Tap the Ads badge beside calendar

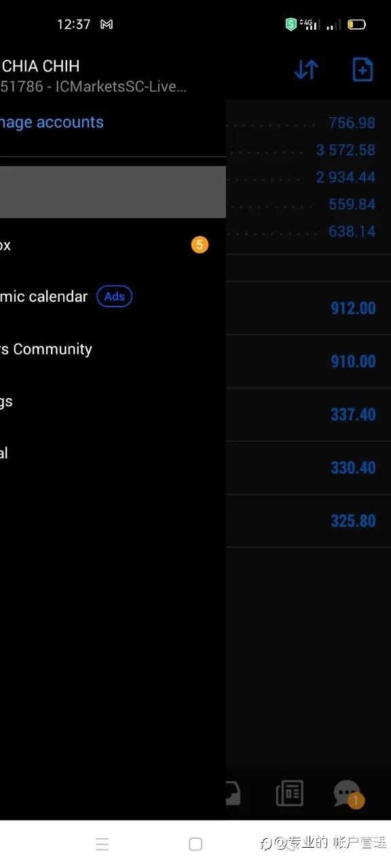[x=115, y=296]
